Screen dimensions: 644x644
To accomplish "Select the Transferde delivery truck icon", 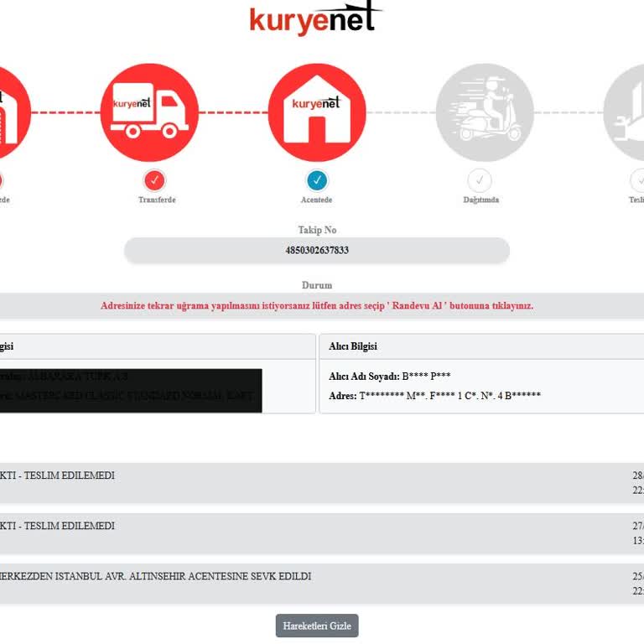I will click(149, 112).
